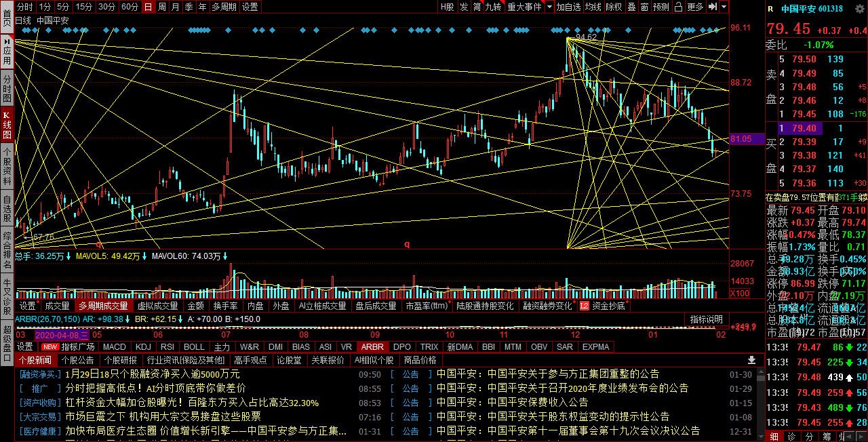Viewport: 868px width, 442px height.
Task: Switch to RSI indicator tab
Action: (167, 347)
